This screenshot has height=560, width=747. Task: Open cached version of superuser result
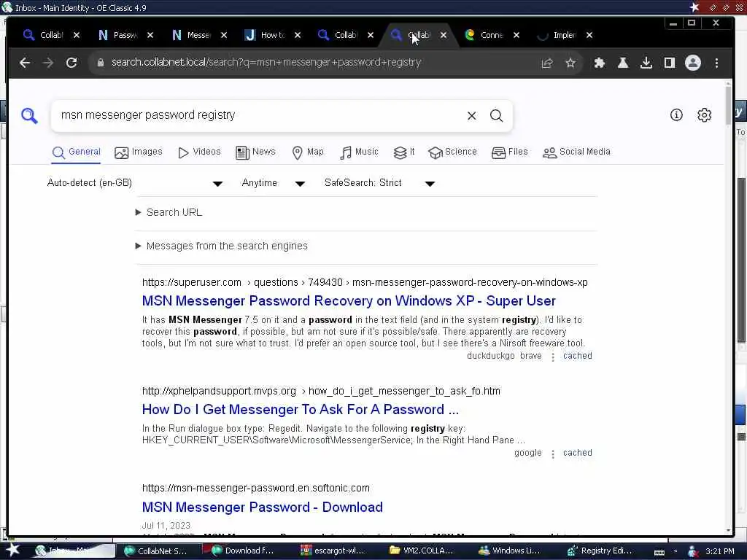[578, 356]
